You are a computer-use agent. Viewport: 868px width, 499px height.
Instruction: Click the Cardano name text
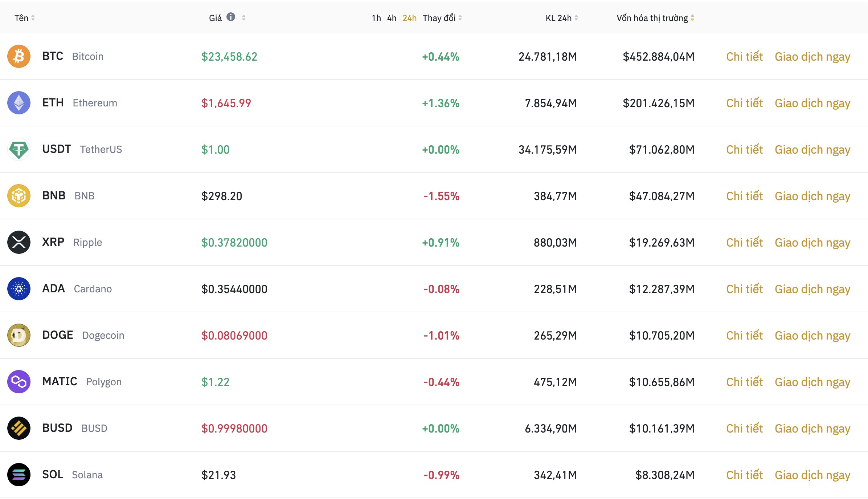click(93, 289)
